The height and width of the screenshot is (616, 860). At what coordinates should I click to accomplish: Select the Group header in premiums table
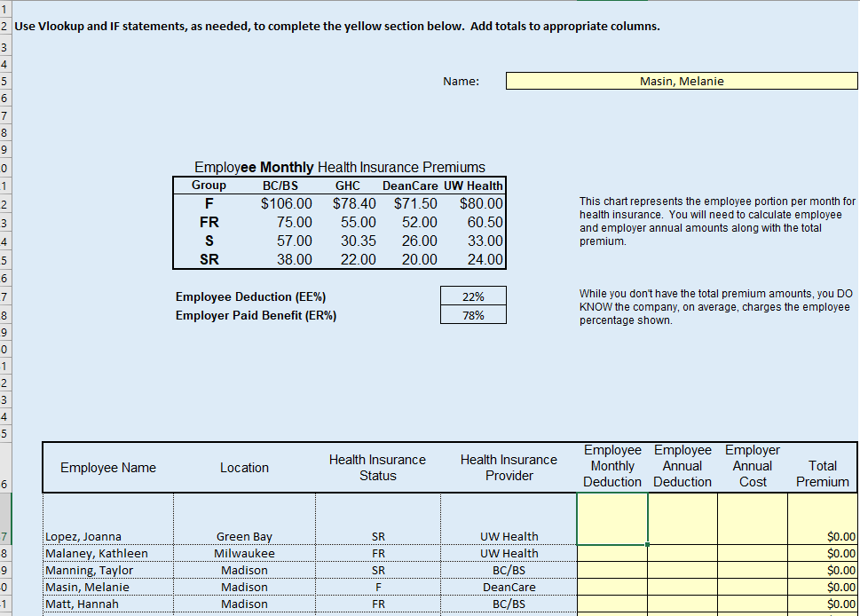click(209, 186)
